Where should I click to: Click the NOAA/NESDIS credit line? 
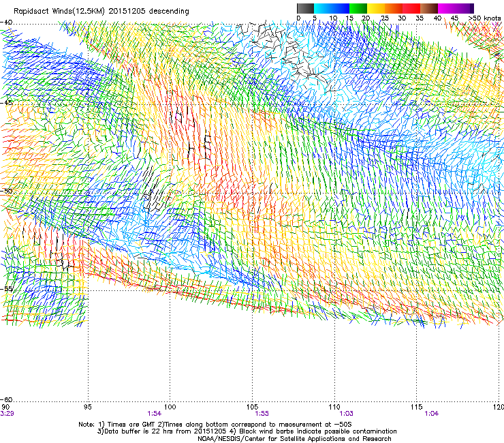pos(294,439)
